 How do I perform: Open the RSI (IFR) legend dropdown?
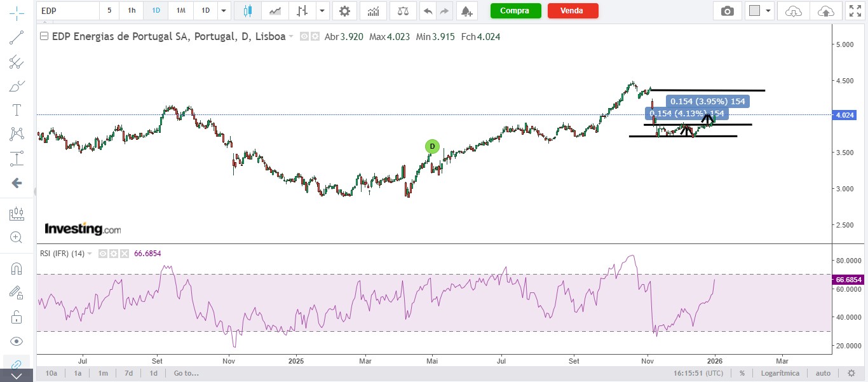(90, 254)
